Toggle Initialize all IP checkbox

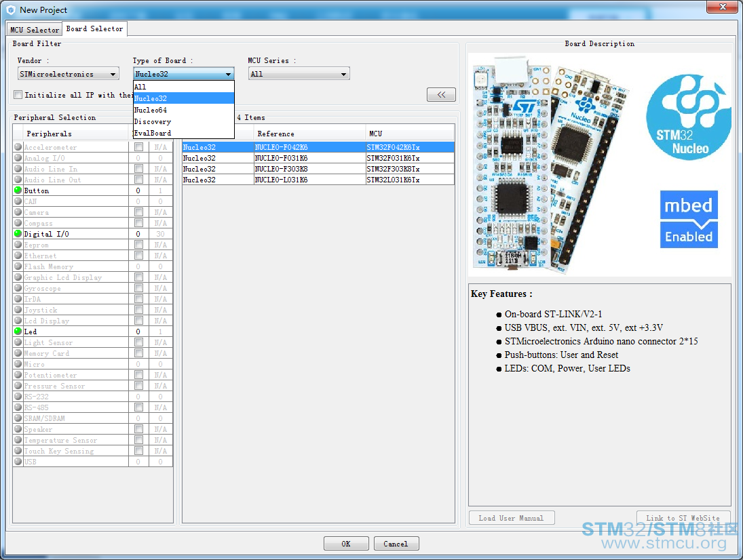click(x=18, y=95)
